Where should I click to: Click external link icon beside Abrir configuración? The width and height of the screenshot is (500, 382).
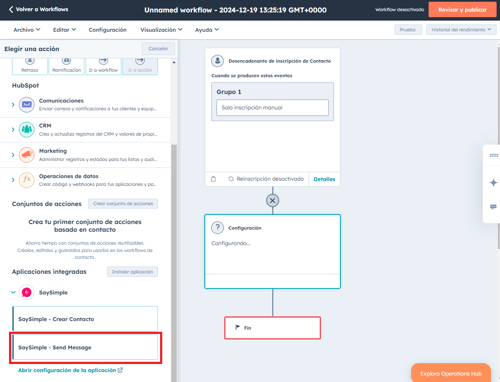click(120, 370)
